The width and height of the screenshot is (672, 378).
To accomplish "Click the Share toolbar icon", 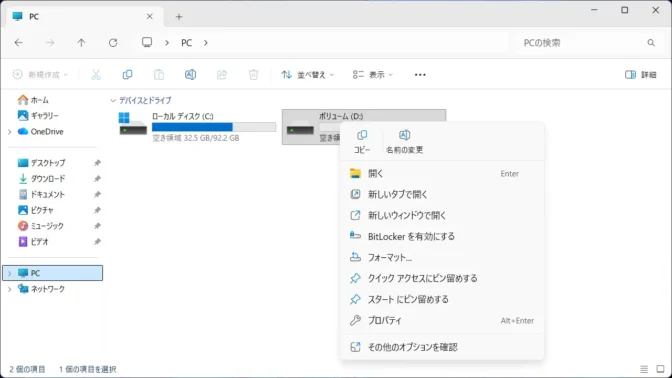I will pos(222,75).
